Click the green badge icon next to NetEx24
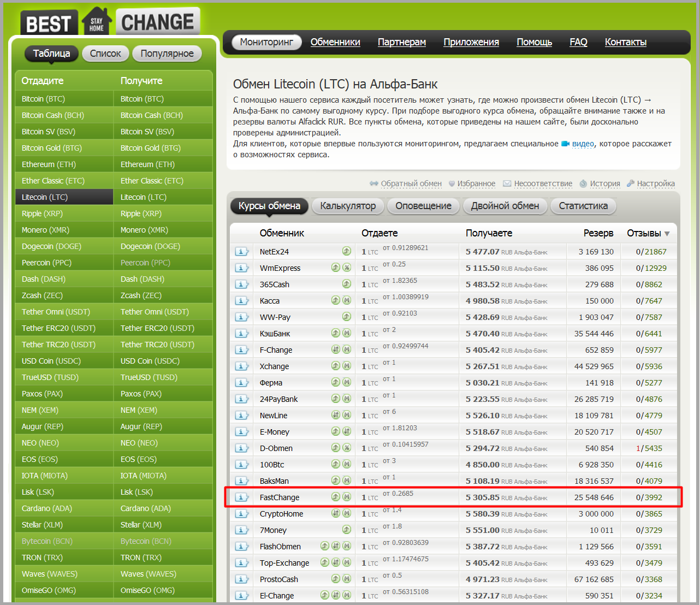This screenshot has width=700, height=605. (346, 251)
